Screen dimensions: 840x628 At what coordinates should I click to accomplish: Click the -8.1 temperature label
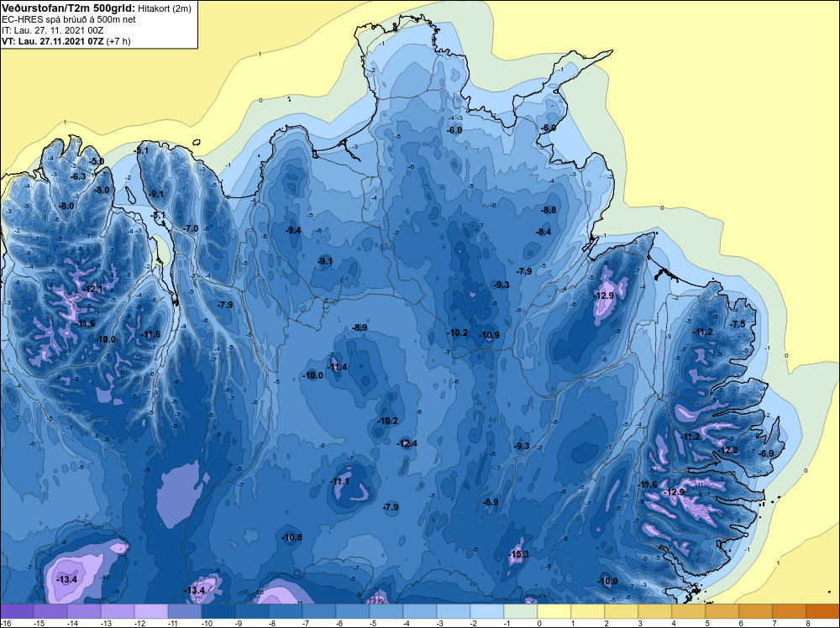pyautogui.click(x=158, y=215)
